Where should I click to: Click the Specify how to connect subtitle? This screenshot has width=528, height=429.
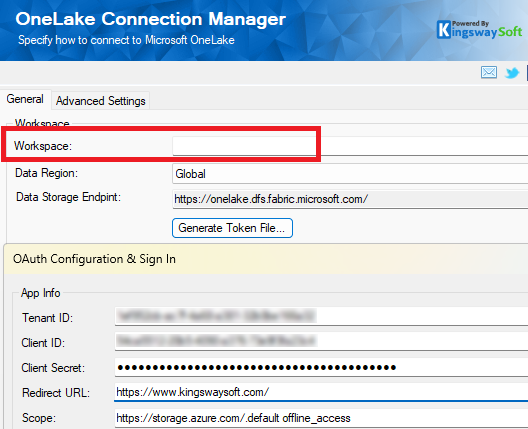point(126,40)
